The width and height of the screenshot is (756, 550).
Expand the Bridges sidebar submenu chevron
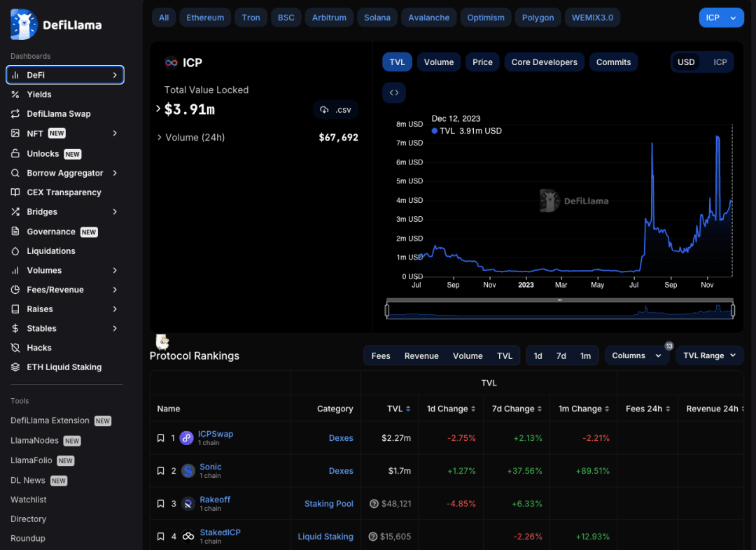click(x=115, y=211)
